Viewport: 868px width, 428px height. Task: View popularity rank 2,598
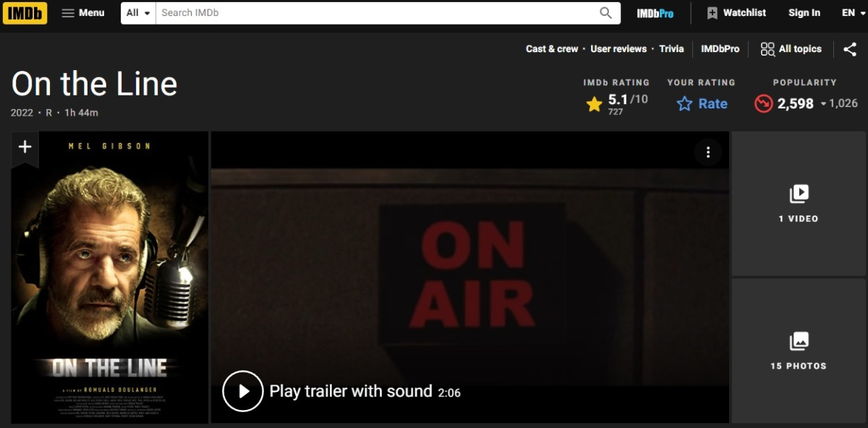(806, 104)
